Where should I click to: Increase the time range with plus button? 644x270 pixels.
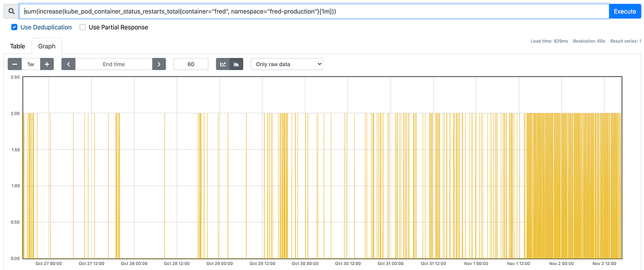[47, 64]
